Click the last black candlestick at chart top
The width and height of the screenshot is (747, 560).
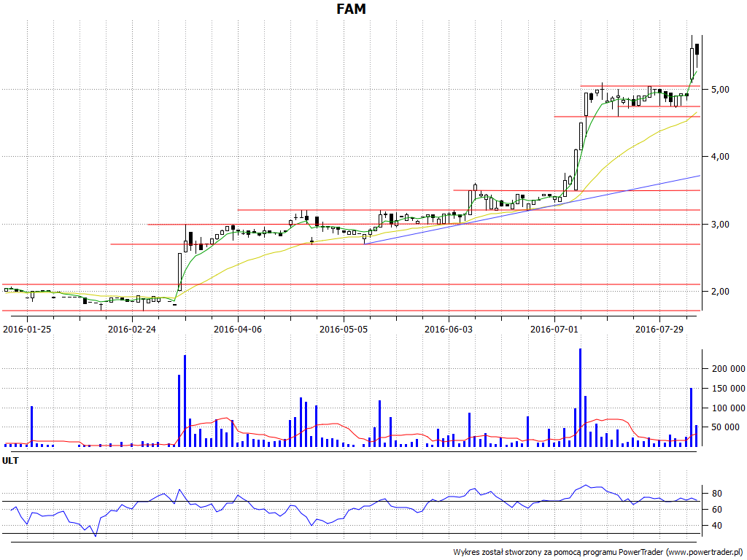click(x=697, y=49)
